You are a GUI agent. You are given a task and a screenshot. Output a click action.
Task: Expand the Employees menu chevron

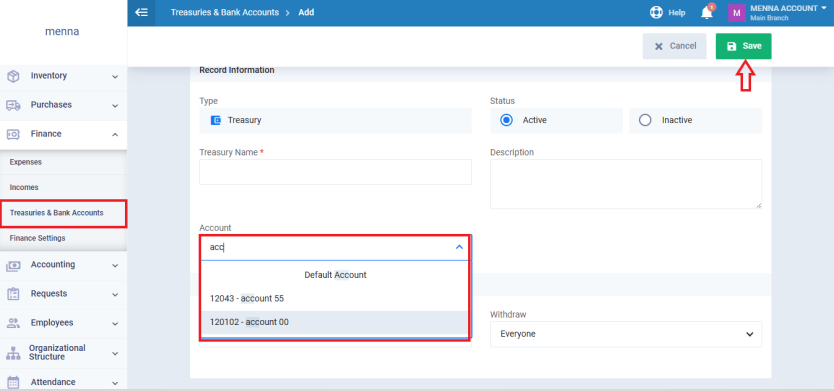115,323
